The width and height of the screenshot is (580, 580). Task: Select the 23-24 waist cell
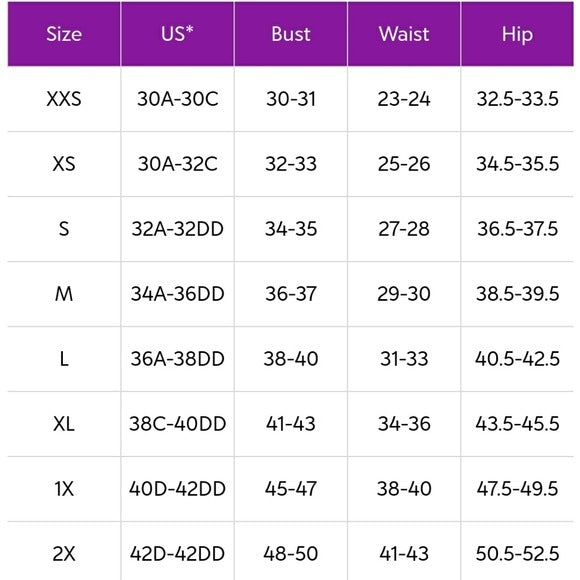(x=404, y=99)
